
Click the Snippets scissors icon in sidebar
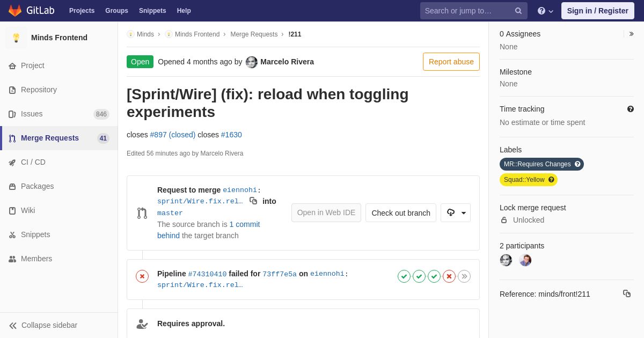pos(12,235)
